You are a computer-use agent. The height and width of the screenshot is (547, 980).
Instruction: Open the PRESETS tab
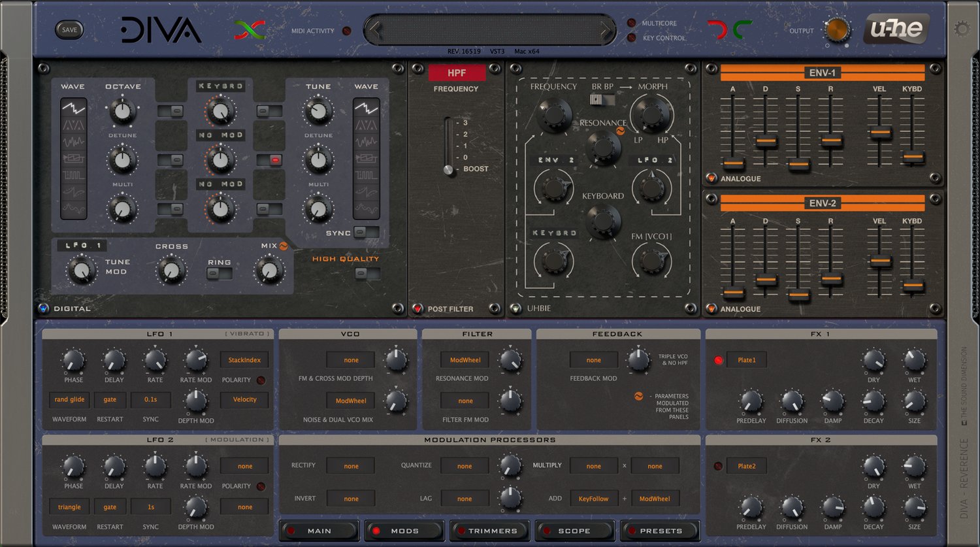[660, 531]
